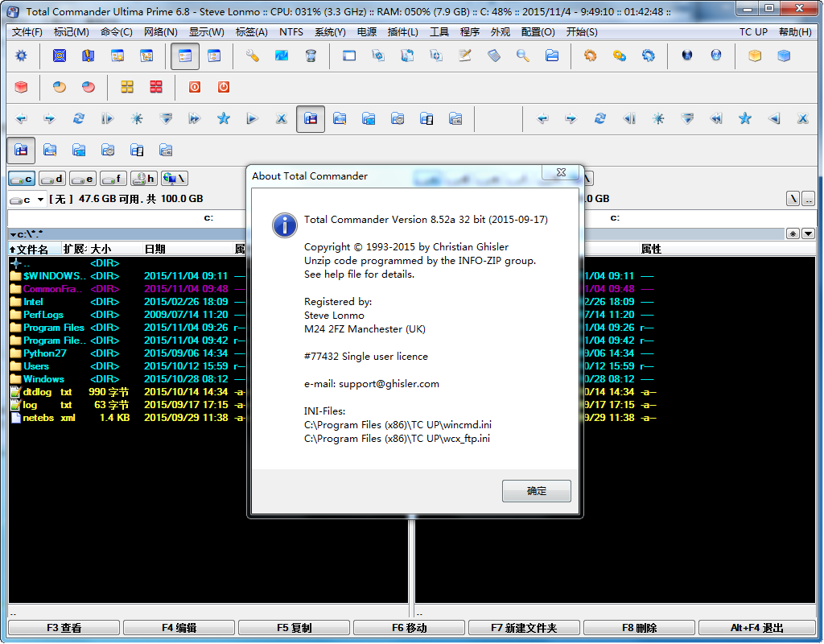Click the red cube icon in second toolbar row
Screen dimensions: 824x644
point(22,87)
